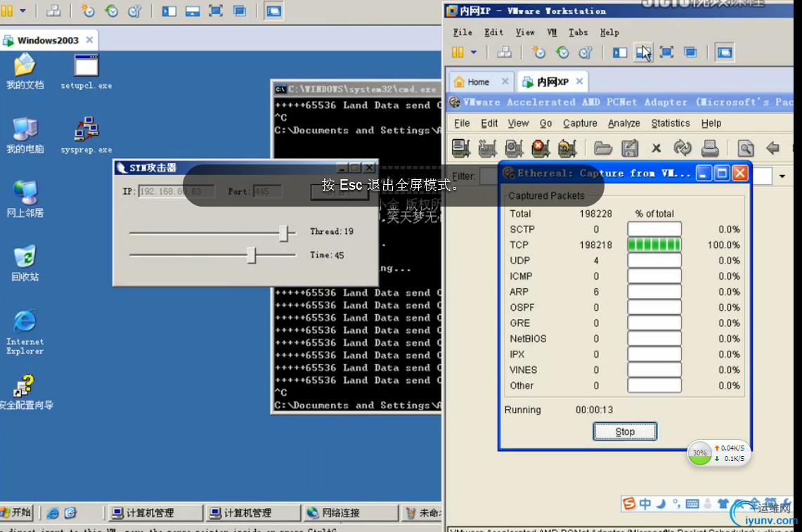The width and height of the screenshot is (802, 532).
Task: Switch to 网络连接 taskbar window
Action: click(350, 512)
